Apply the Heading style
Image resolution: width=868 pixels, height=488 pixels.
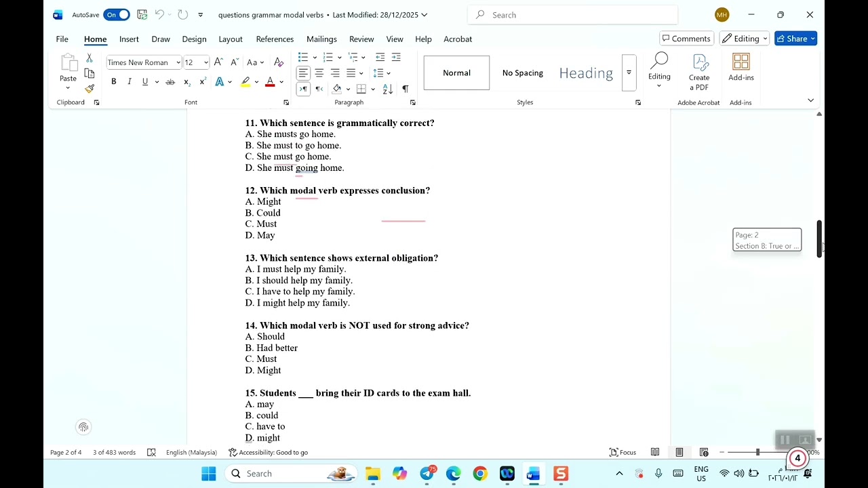click(x=586, y=73)
